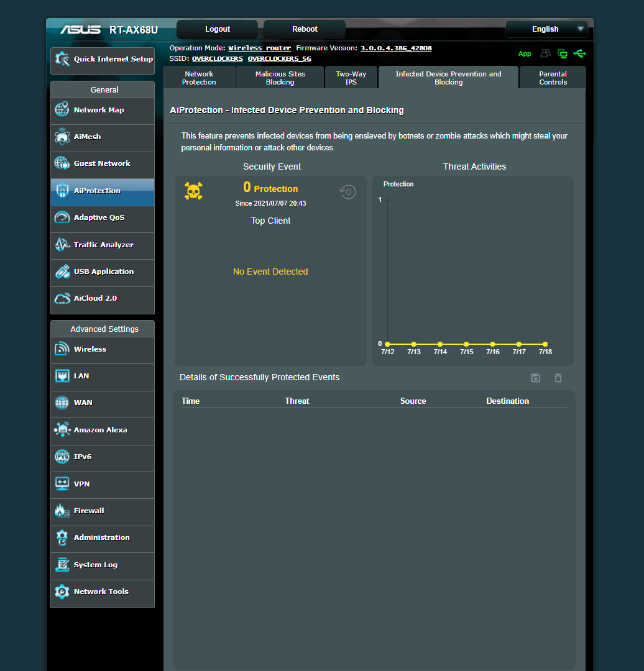This screenshot has height=671, width=644.
Task: Click the Quick Internet Setup wizard icon
Action: 62,59
